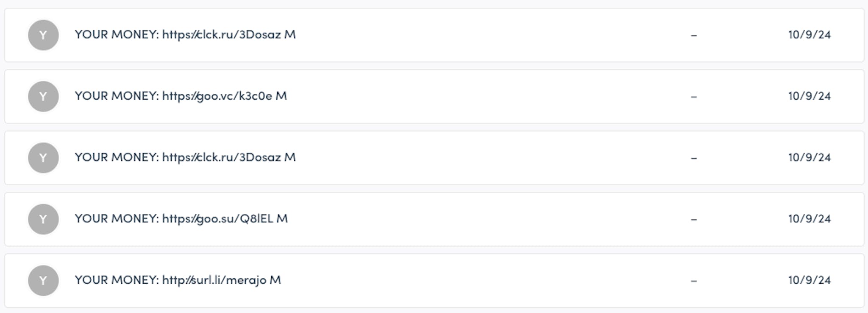
Task: Open the message containing surl.li/merajo link
Action: pos(178,280)
